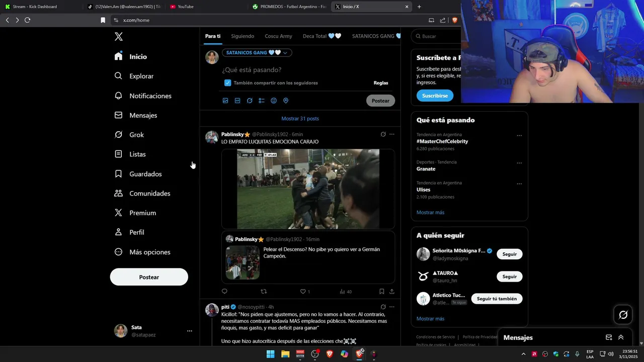Viewport: 644px width, 362px height.
Task: Switch to the YouTube browser tab
Action: pos(207,7)
